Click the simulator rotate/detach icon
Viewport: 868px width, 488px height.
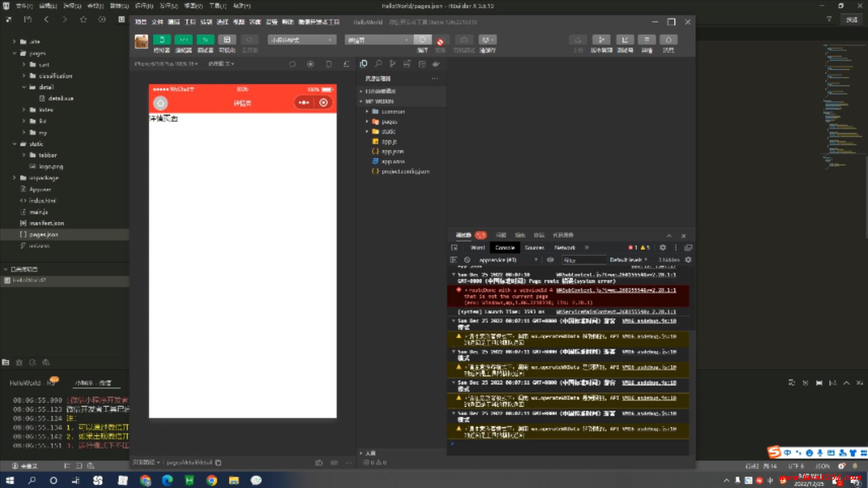pyautogui.click(x=346, y=64)
